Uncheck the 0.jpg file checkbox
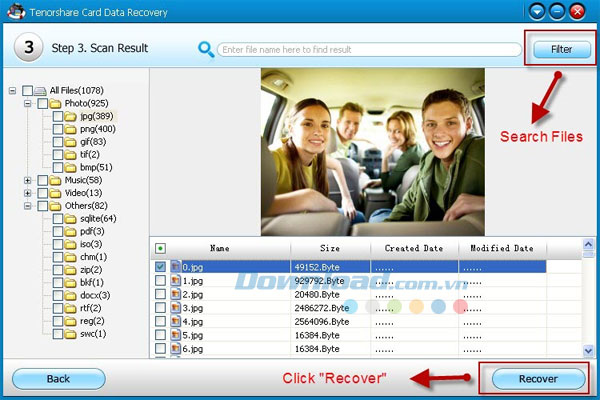 click(x=161, y=267)
